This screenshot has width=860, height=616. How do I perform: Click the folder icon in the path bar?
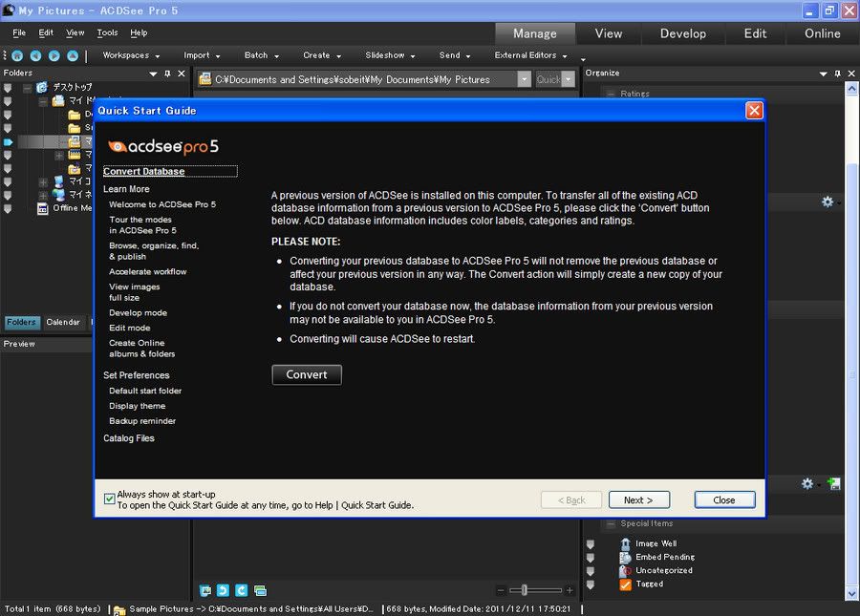[x=205, y=79]
